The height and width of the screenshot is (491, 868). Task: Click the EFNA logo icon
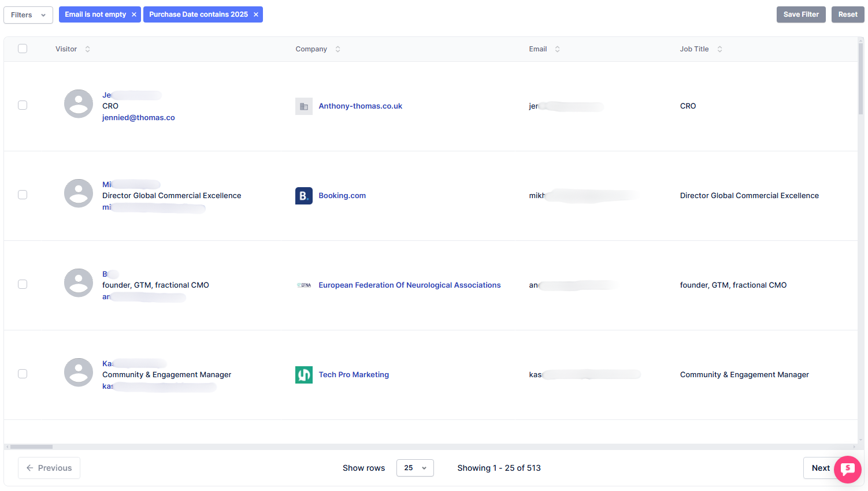[x=304, y=285]
